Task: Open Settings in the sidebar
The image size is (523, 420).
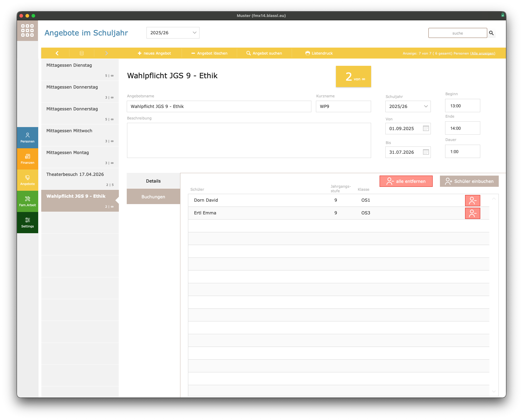Action: coord(27,223)
